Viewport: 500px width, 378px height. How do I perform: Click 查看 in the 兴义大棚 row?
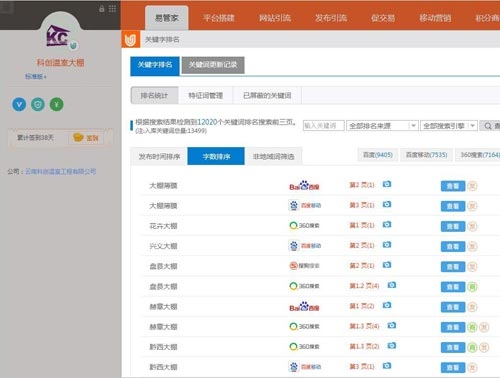[x=453, y=247]
